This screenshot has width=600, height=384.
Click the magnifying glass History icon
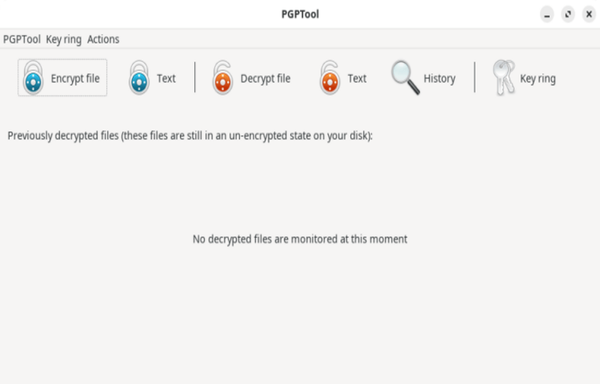pos(405,78)
